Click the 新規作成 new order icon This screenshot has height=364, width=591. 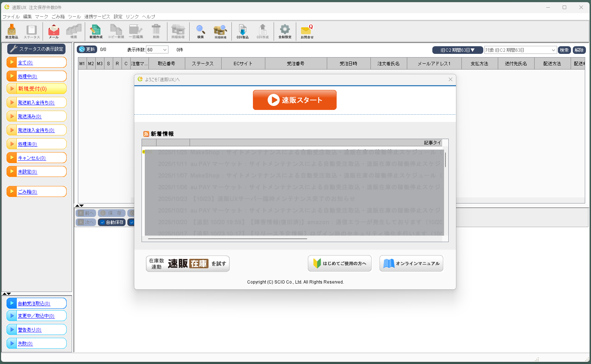(x=96, y=31)
